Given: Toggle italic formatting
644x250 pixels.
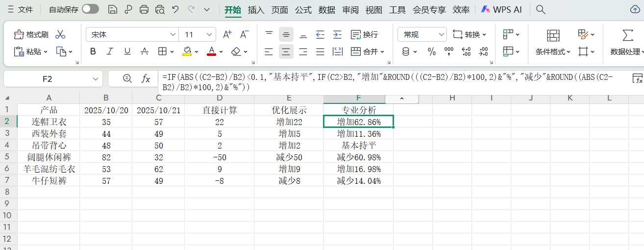Looking at the screenshot, I should tap(110, 51).
